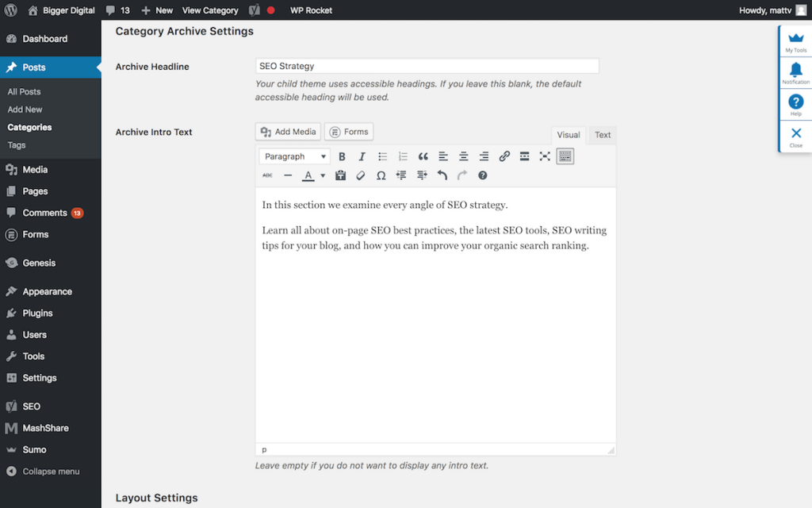
Task: Clear formatting with the eraser icon
Action: coord(361,175)
